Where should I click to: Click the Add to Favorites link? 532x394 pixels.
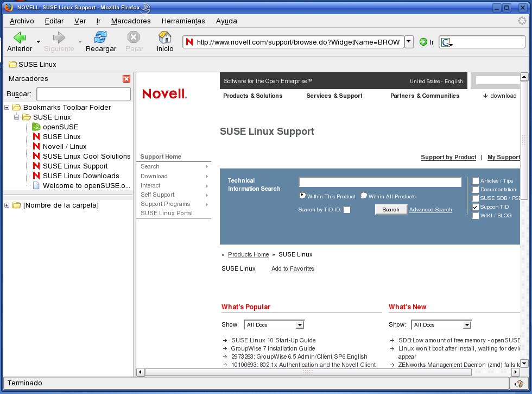(x=293, y=268)
